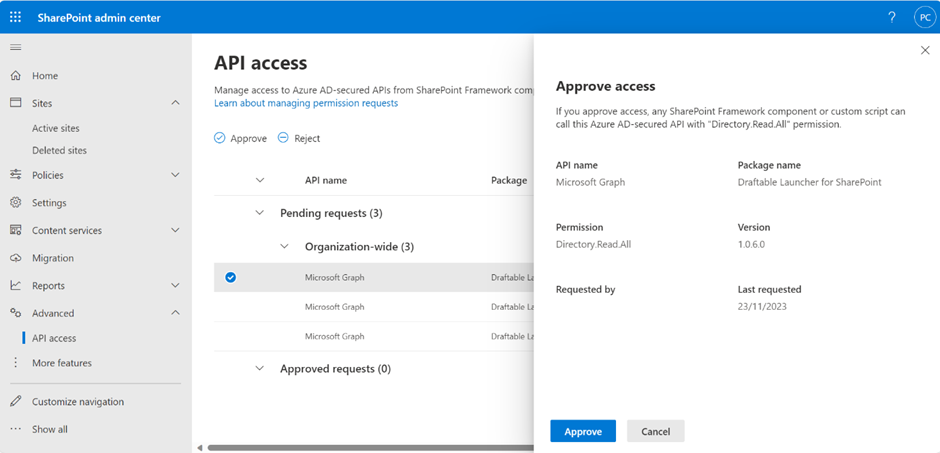Click the version value 1.0.6.0
The image size is (940, 453).
[x=751, y=244]
